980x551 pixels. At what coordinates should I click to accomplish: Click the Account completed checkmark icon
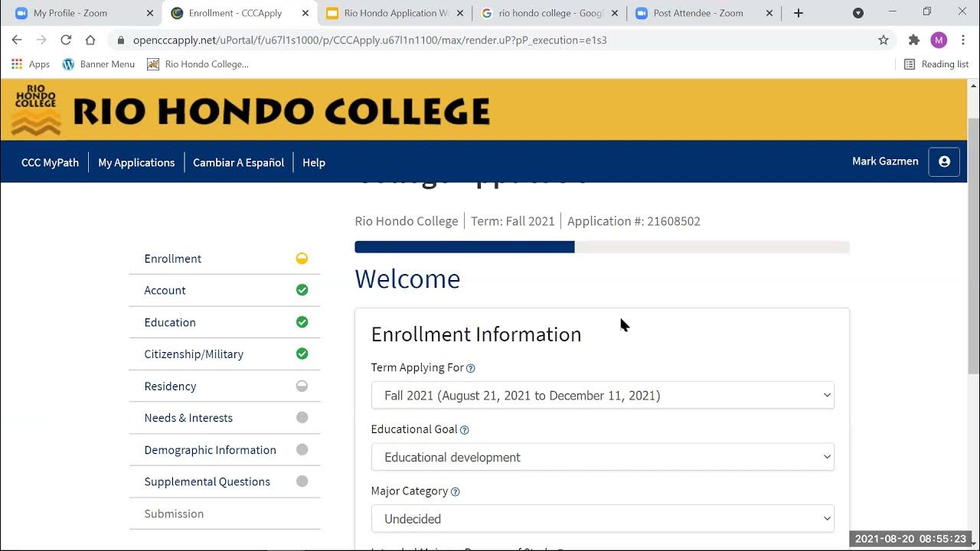pos(302,290)
